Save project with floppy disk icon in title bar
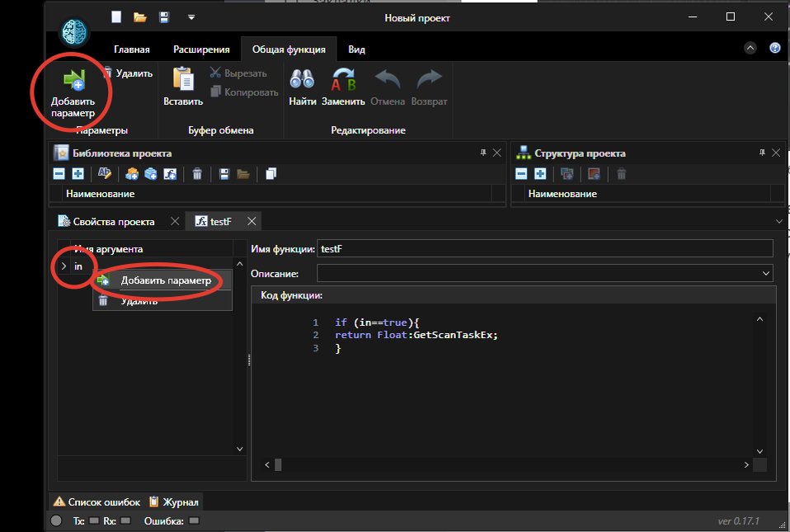This screenshot has width=790, height=532. click(x=164, y=17)
